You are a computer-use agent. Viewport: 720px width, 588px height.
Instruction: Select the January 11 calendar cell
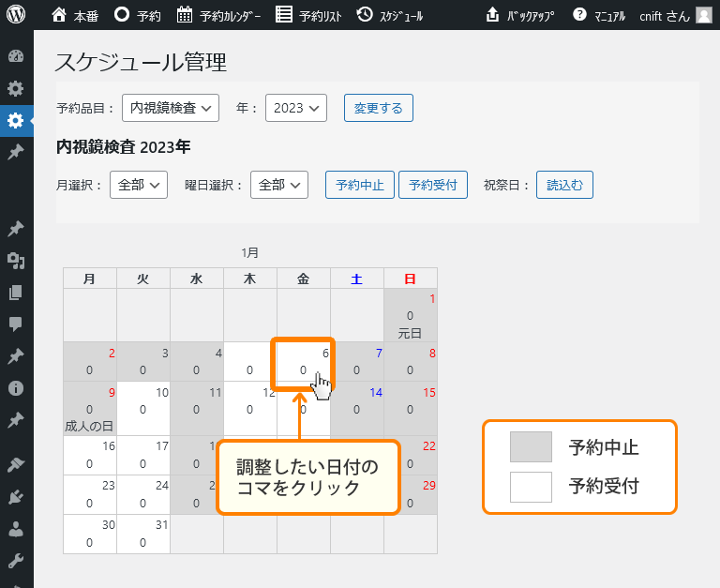pos(197,408)
